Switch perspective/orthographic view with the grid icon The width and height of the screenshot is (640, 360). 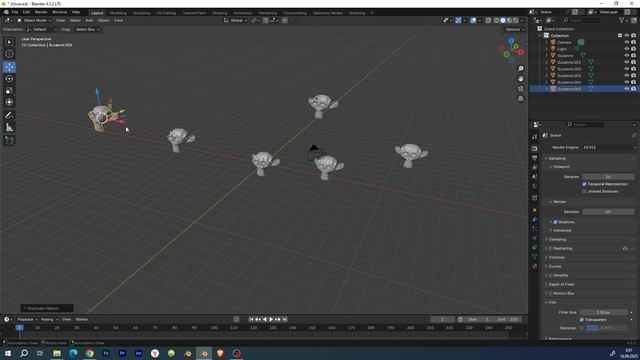coord(520,99)
